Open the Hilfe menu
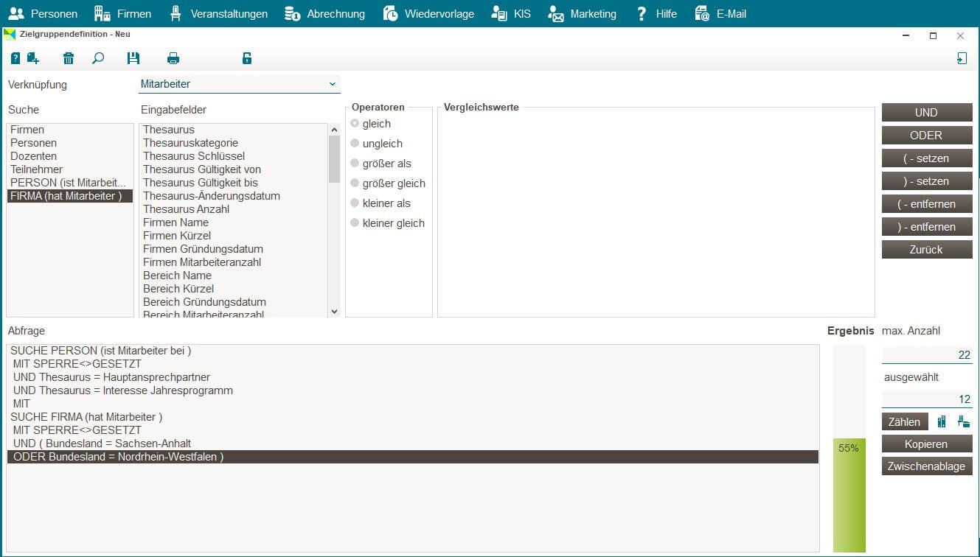 656,13
